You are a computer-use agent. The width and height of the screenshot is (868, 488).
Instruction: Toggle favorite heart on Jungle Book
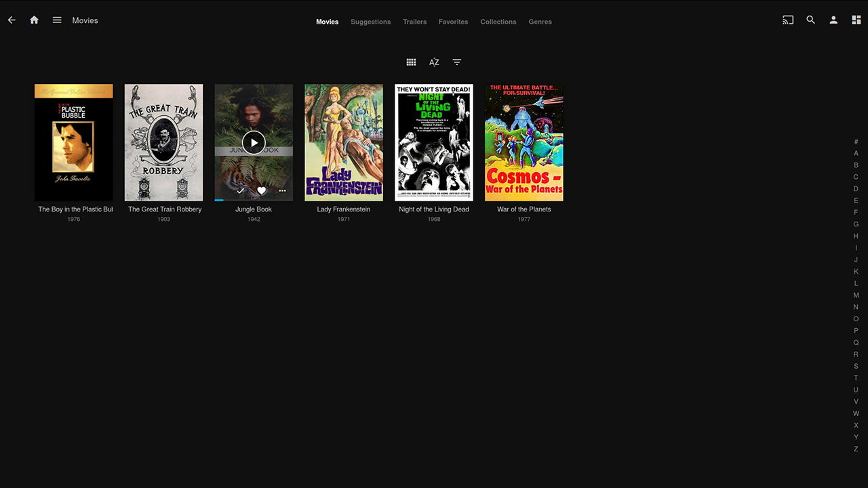click(262, 191)
